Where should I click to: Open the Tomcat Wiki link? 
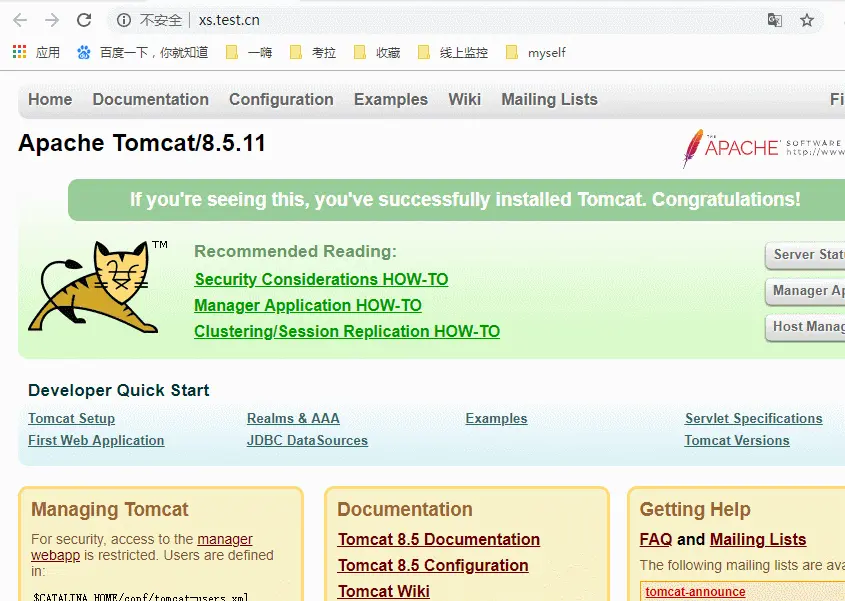coord(384,591)
